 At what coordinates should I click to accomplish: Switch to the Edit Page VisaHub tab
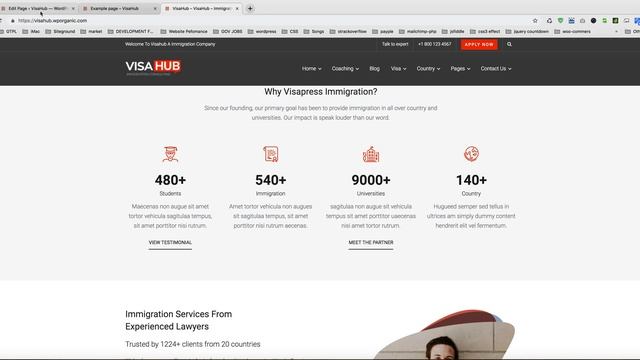point(37,8)
